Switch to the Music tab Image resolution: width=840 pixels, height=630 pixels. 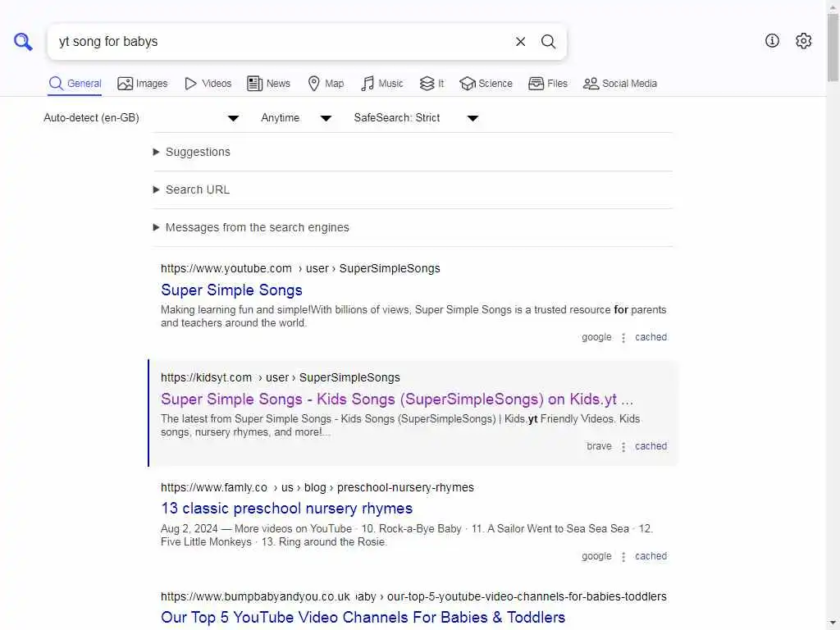pyautogui.click(x=381, y=84)
